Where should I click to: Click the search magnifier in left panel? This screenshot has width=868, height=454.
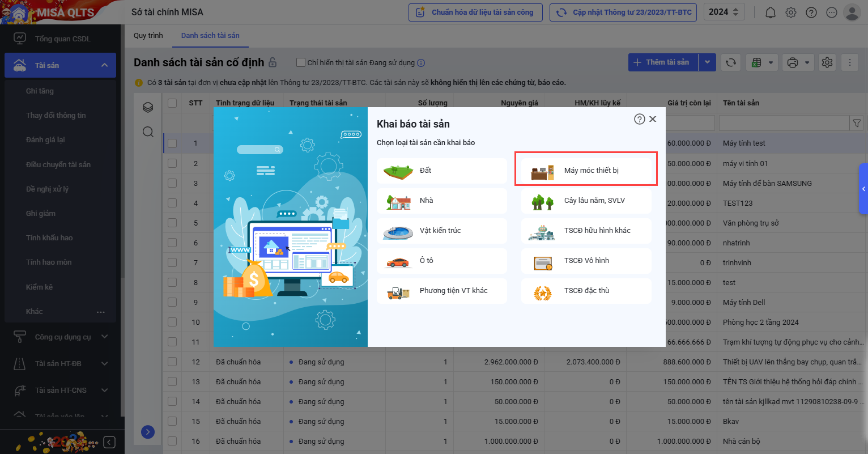pyautogui.click(x=148, y=132)
